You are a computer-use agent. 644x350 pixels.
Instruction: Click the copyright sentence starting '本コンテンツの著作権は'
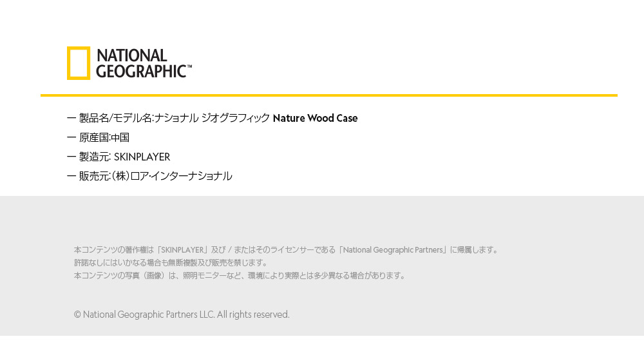287,249
